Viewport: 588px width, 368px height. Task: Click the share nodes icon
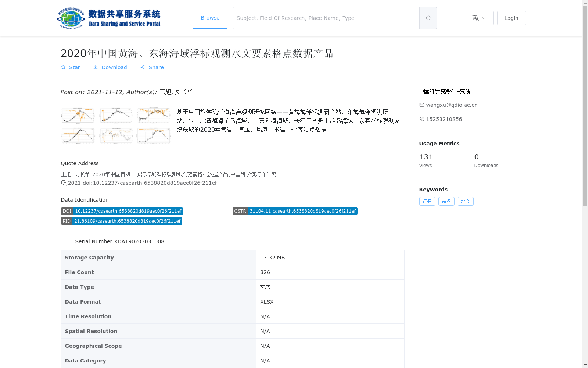tap(143, 67)
